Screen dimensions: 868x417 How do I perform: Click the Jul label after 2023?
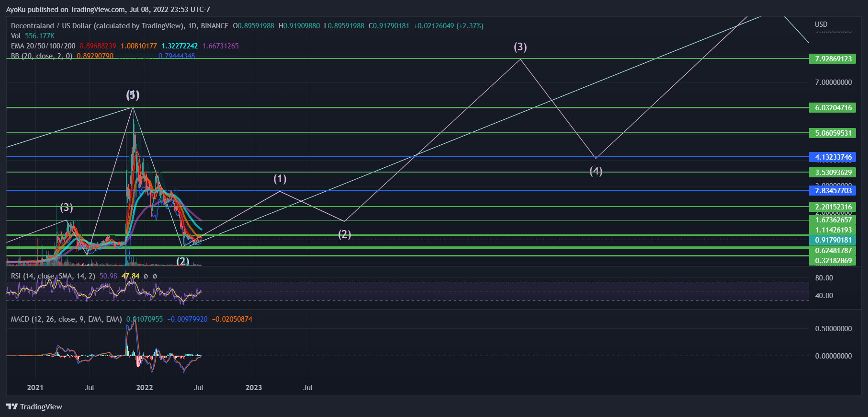tap(308, 388)
